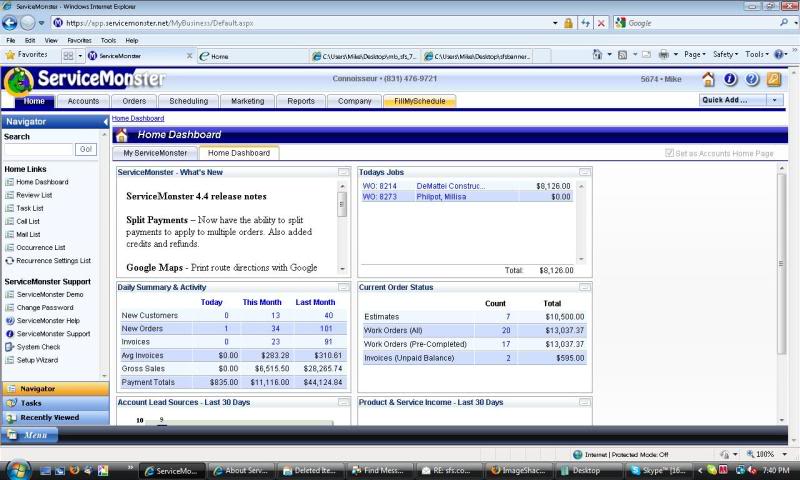Screen dimensions: 800x480
Task: Click the What's New panel scrollbar thumb
Action: pyautogui.click(x=343, y=206)
